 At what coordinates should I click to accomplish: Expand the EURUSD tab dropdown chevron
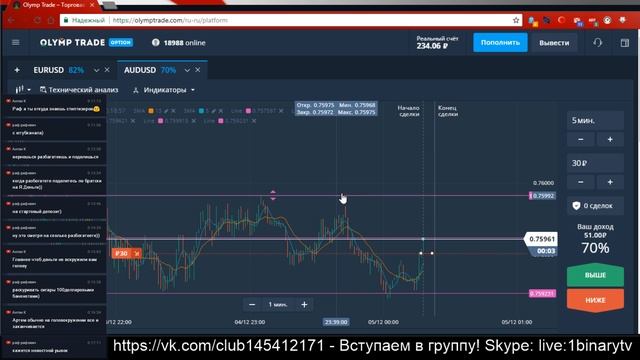click(x=96, y=70)
